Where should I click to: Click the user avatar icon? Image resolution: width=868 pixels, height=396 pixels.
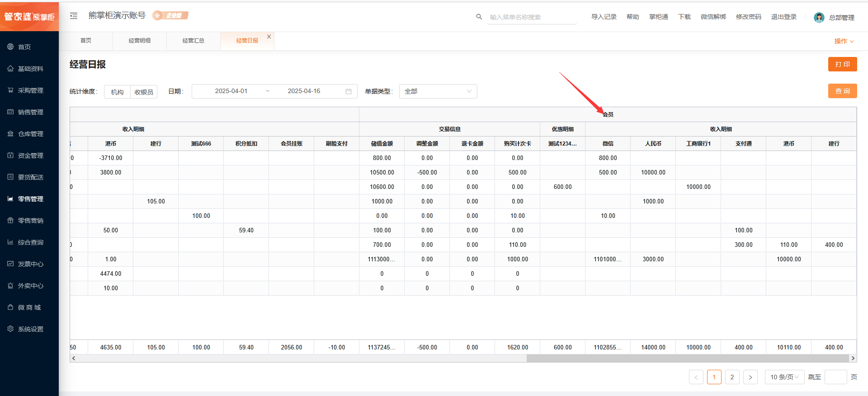point(819,17)
